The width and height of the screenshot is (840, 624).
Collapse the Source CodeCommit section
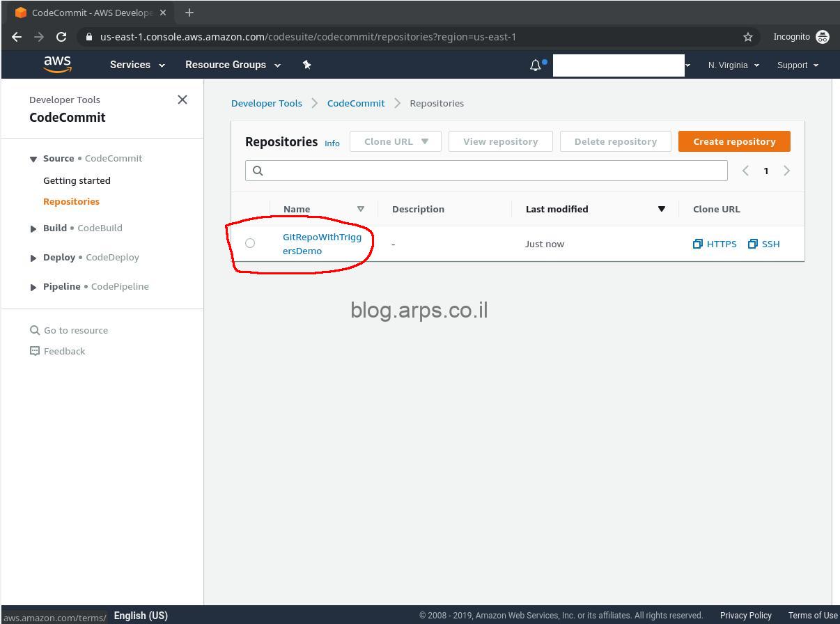33,159
